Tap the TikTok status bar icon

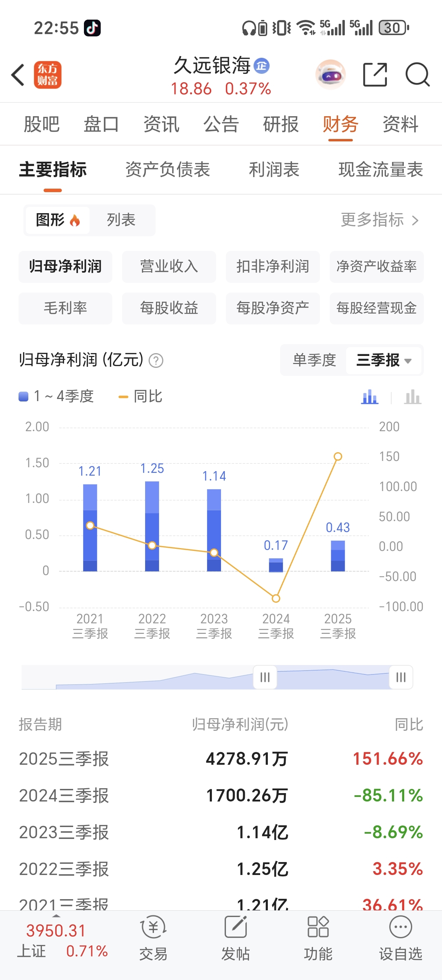pyautogui.click(x=92, y=28)
